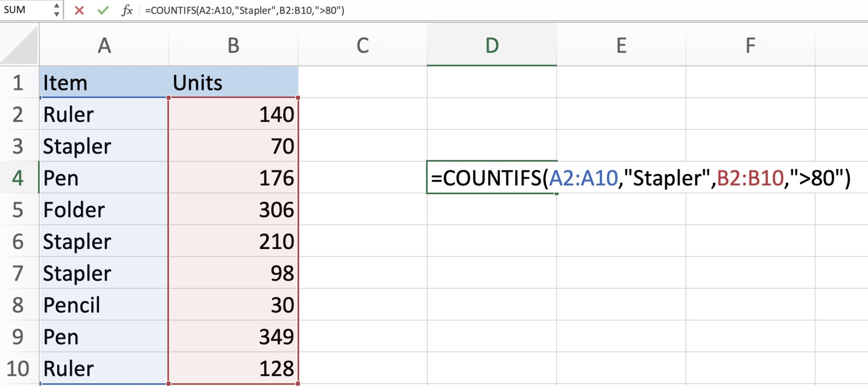Click the cell containing Folder
Image resolution: width=868 pixels, height=386 pixels.
coord(104,210)
